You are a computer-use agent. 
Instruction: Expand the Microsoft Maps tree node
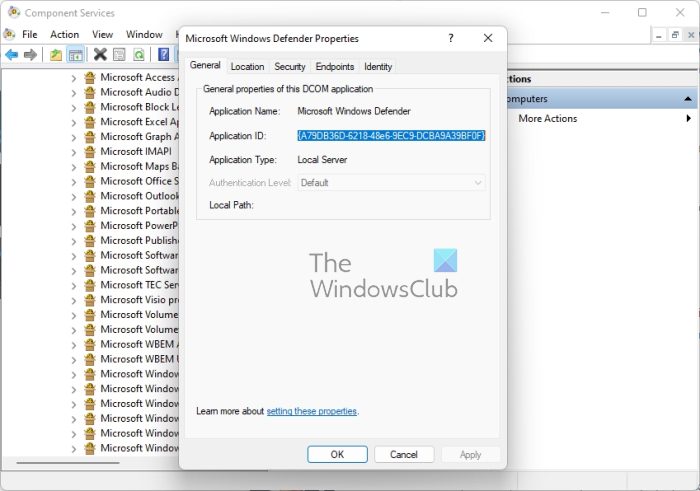[x=74, y=167]
